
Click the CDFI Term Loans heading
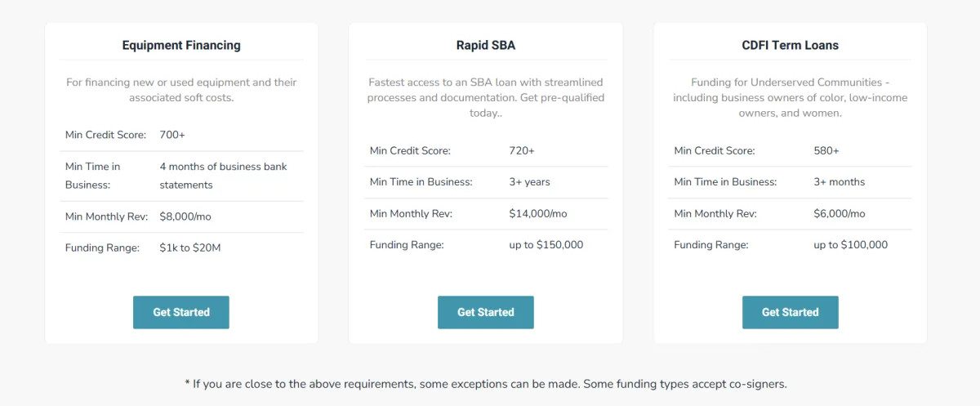click(x=790, y=45)
